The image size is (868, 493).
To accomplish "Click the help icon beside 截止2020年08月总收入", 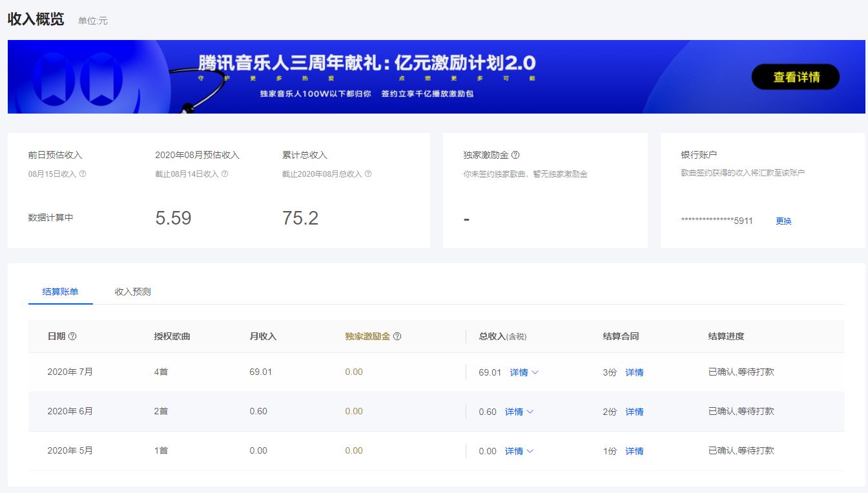I will (368, 174).
